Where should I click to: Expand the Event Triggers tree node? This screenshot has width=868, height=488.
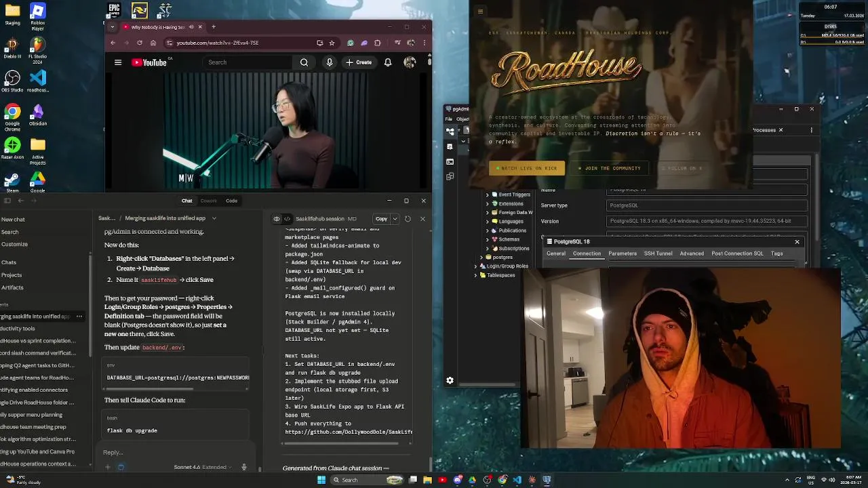(487, 195)
